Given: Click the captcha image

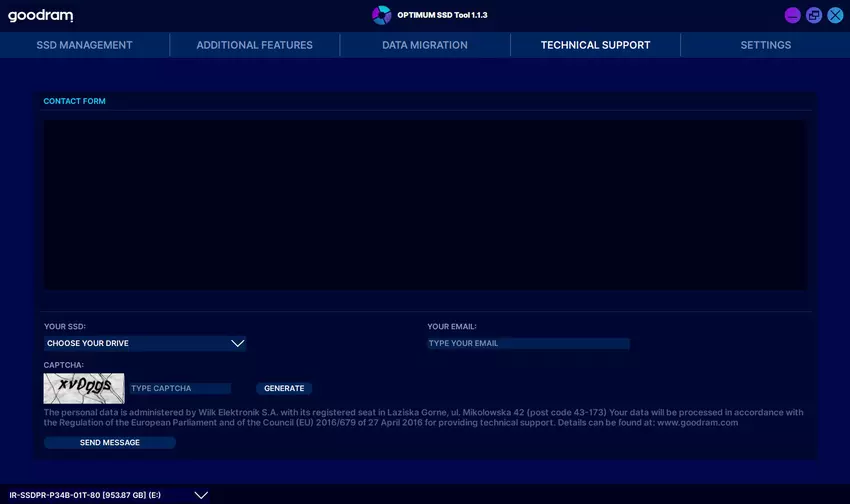Looking at the screenshot, I should click(x=84, y=388).
